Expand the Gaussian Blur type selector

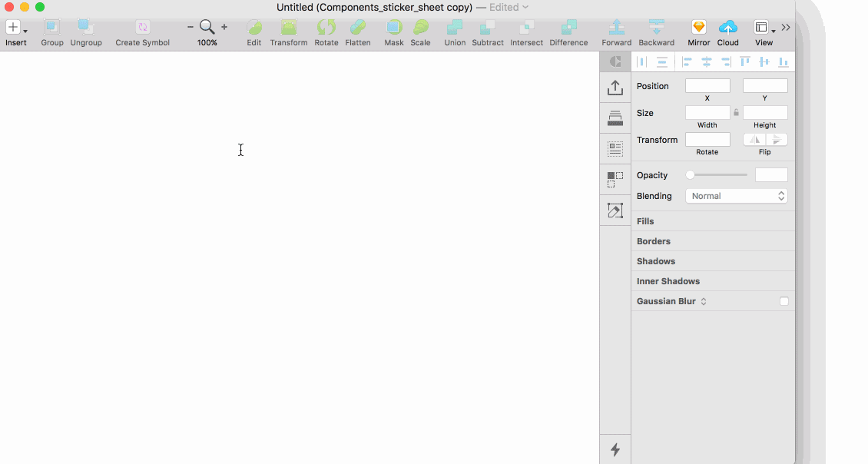point(704,301)
